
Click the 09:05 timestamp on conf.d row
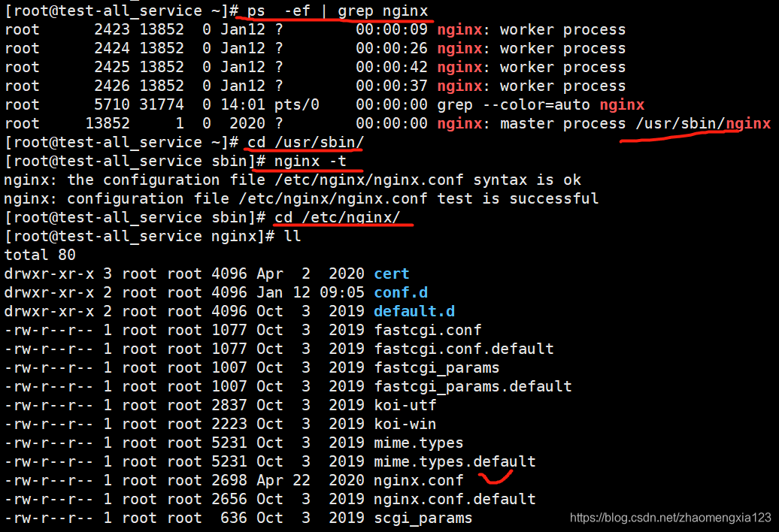(x=342, y=293)
